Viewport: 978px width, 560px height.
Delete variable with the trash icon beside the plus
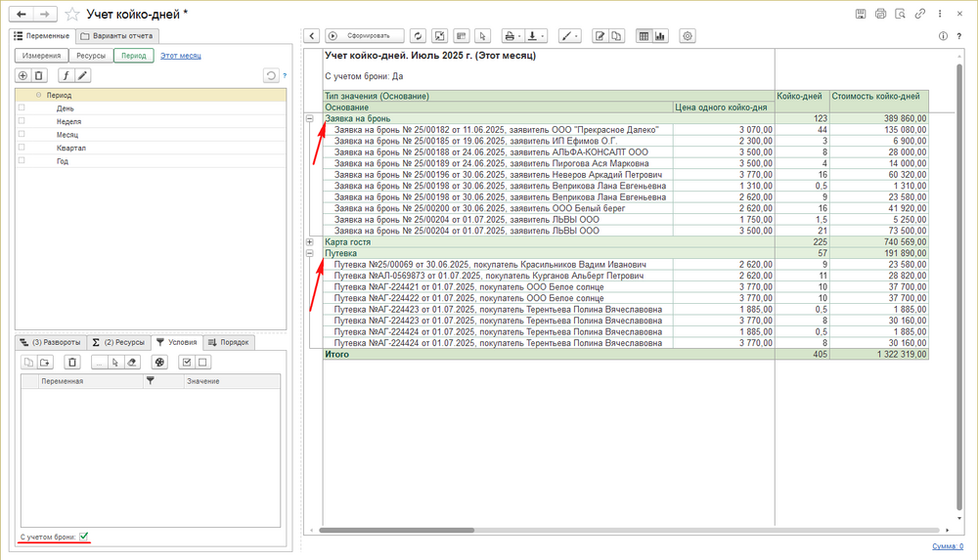(39, 75)
